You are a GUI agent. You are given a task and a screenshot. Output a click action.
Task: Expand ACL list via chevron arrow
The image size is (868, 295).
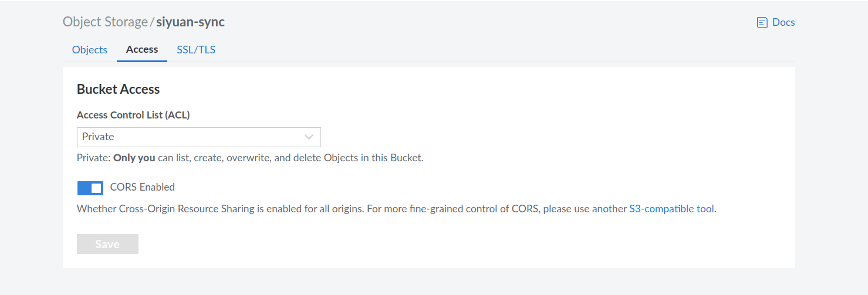point(309,137)
